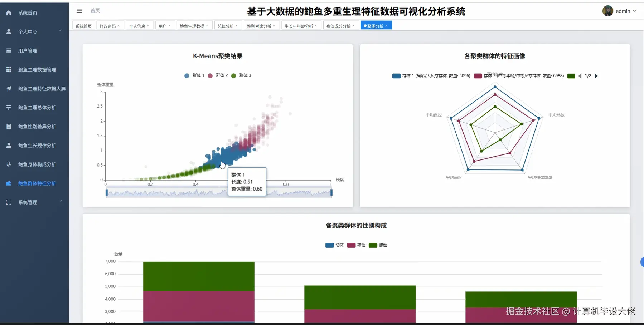The image size is (644, 325).
Task: Click the microphone icon beside 鲍鱼身体构成分析
Action: point(9,164)
